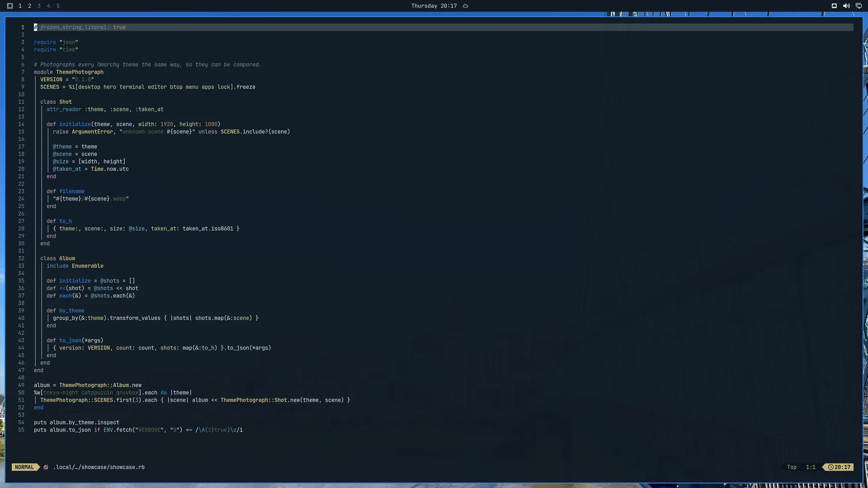Image resolution: width=868 pixels, height=488 pixels.
Task: Switch to workspace 2
Action: tap(29, 6)
